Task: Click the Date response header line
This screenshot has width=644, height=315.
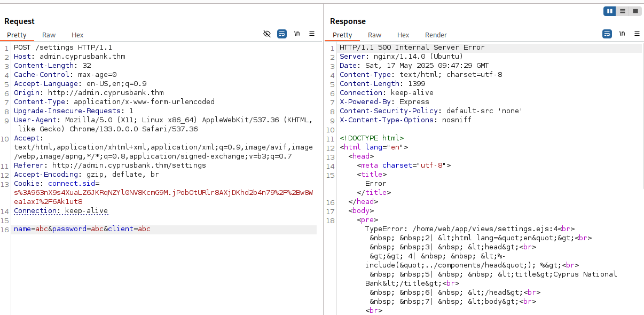Action: coord(414,66)
